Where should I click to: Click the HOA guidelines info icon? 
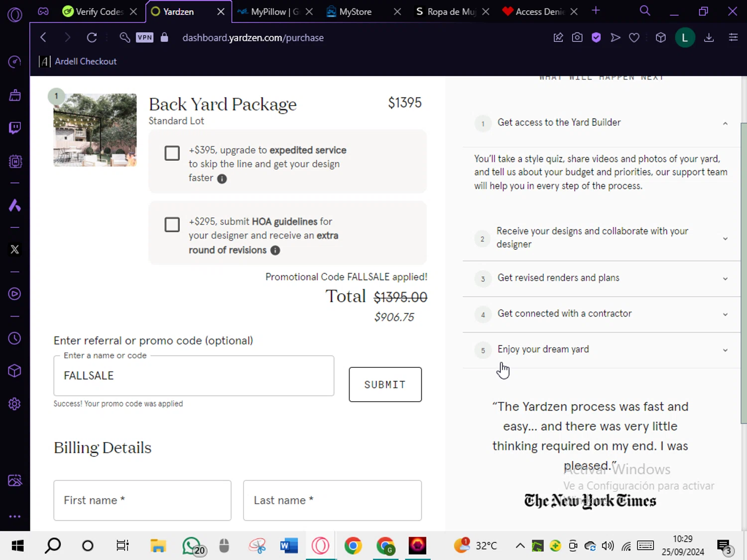pos(275,250)
